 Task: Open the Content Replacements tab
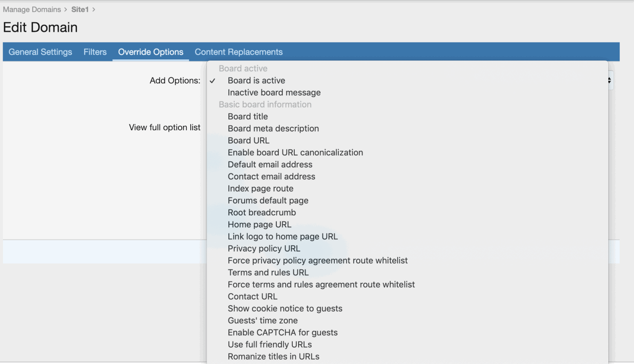pyautogui.click(x=239, y=52)
